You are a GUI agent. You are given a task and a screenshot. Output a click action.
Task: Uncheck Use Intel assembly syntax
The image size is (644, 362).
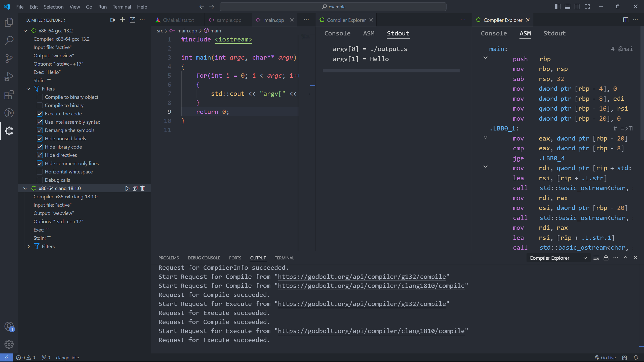(x=40, y=122)
